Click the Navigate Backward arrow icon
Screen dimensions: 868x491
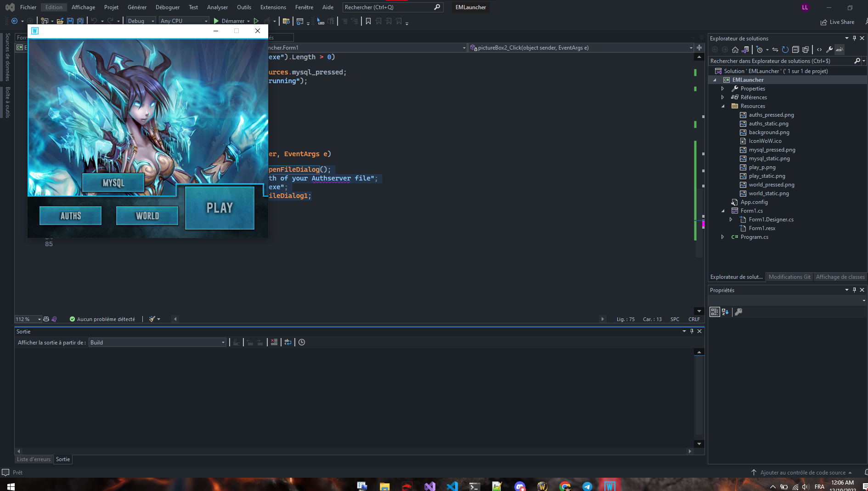pyautogui.click(x=15, y=21)
